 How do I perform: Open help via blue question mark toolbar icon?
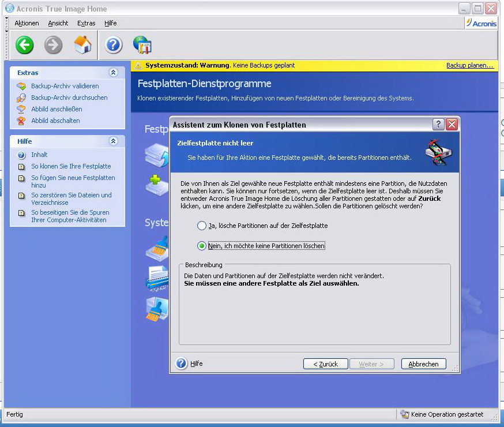pyautogui.click(x=113, y=44)
